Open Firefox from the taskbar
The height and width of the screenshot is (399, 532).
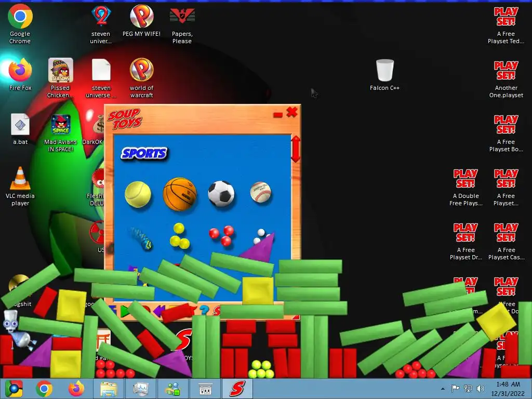[x=76, y=389]
